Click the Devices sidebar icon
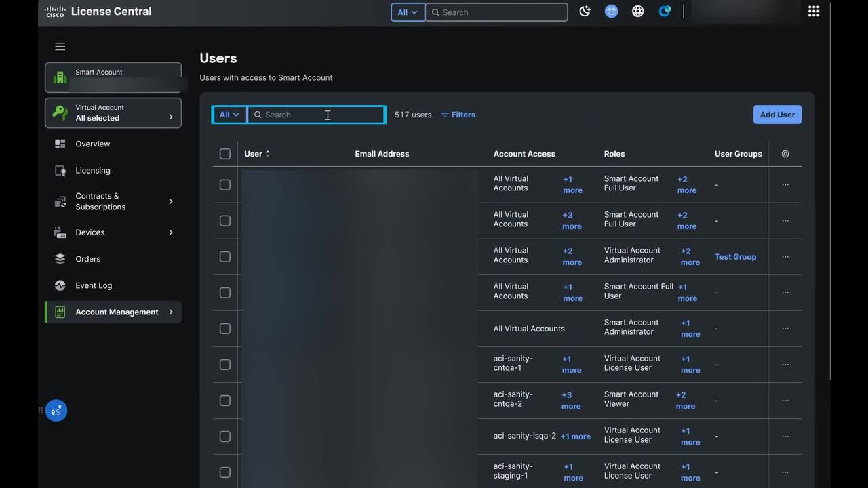This screenshot has width=868, height=488. point(60,232)
